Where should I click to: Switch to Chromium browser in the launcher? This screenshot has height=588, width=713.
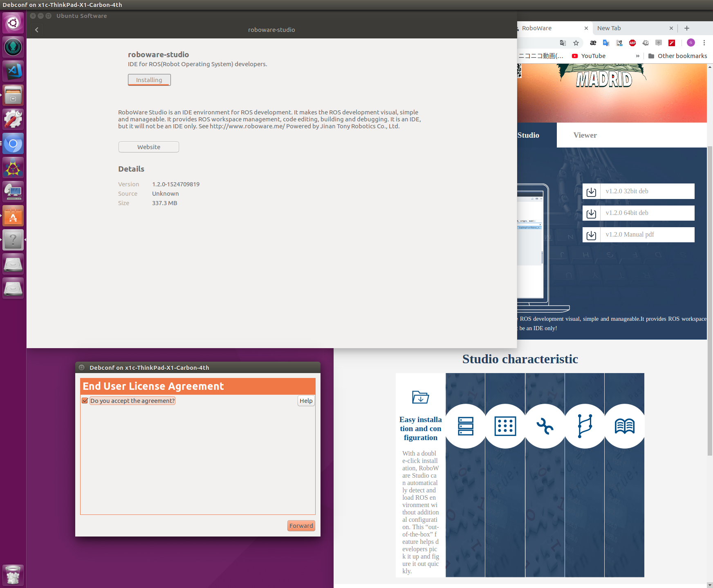(13, 143)
